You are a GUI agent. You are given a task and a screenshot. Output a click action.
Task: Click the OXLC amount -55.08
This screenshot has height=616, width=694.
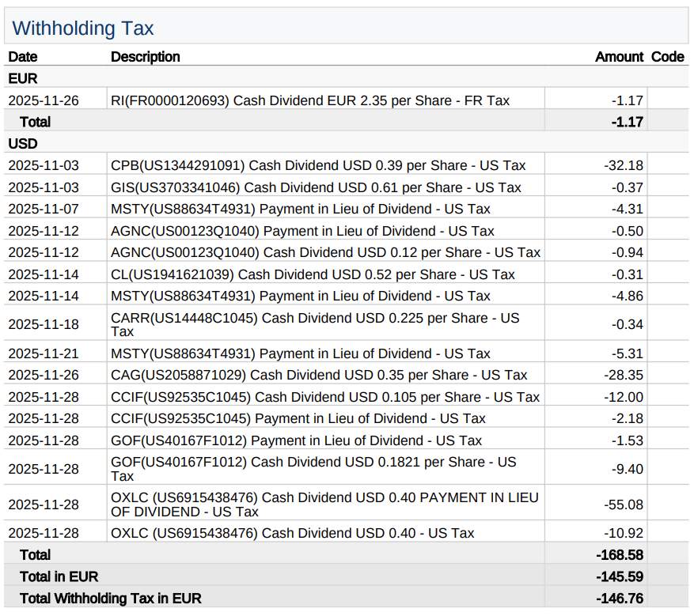tap(624, 505)
